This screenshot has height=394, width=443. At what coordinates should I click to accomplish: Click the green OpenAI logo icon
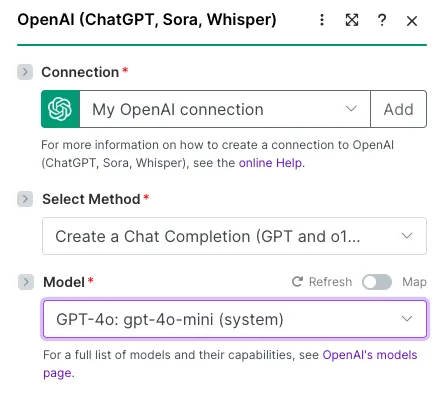60,109
